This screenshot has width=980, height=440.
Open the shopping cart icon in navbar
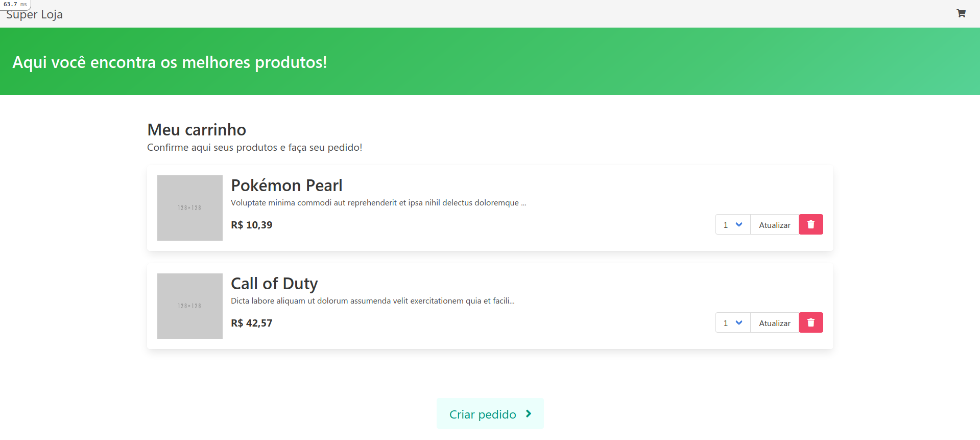click(961, 14)
